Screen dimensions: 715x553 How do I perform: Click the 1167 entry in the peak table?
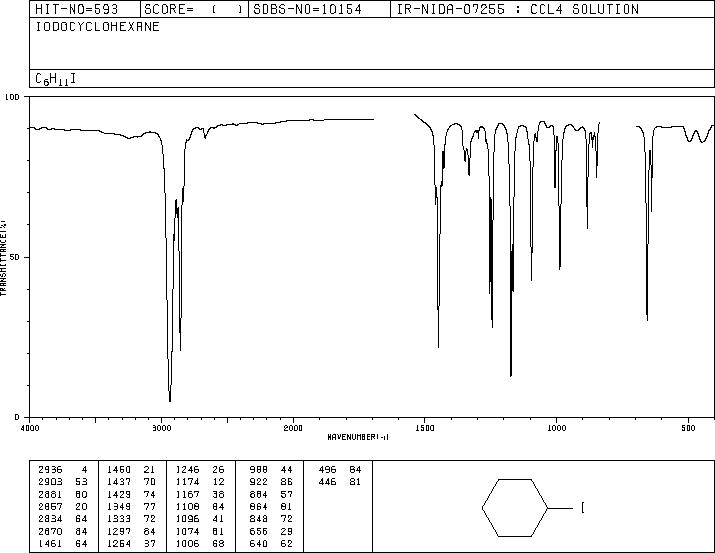pyautogui.click(x=187, y=494)
